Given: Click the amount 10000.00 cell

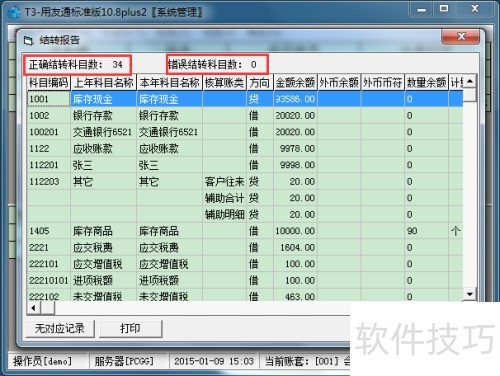Looking at the screenshot, I should tap(295, 231).
